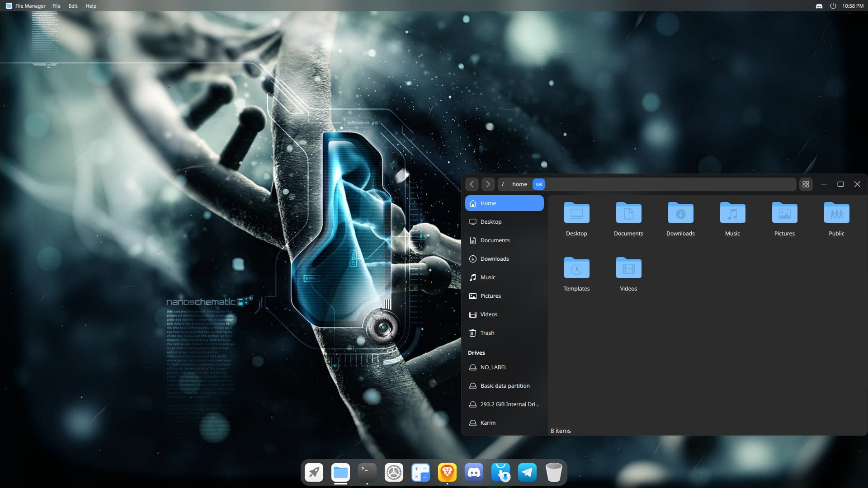This screenshot has width=868, height=488.
Task: Open the Help menu
Action: (91, 6)
